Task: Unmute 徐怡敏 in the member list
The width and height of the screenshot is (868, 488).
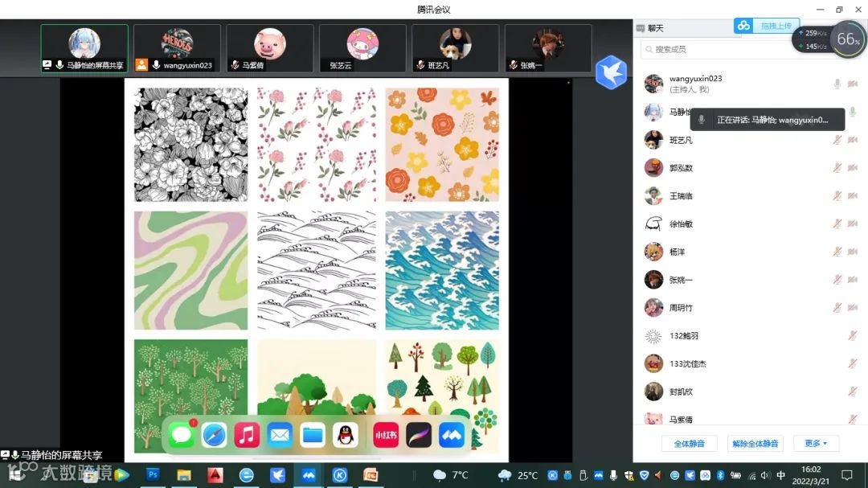Action: pos(837,223)
